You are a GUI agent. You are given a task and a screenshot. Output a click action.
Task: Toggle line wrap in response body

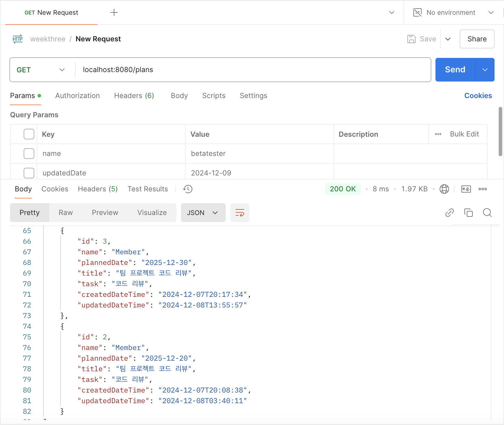[240, 213]
